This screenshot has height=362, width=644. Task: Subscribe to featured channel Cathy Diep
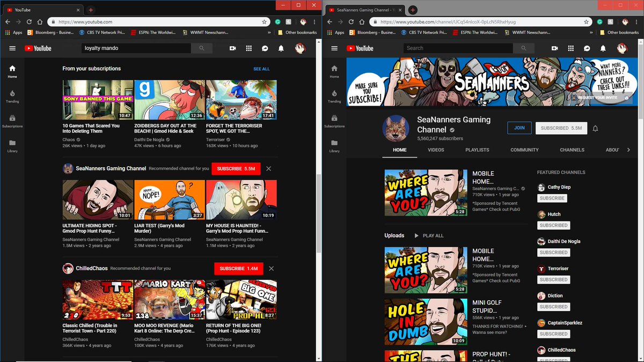click(x=552, y=198)
